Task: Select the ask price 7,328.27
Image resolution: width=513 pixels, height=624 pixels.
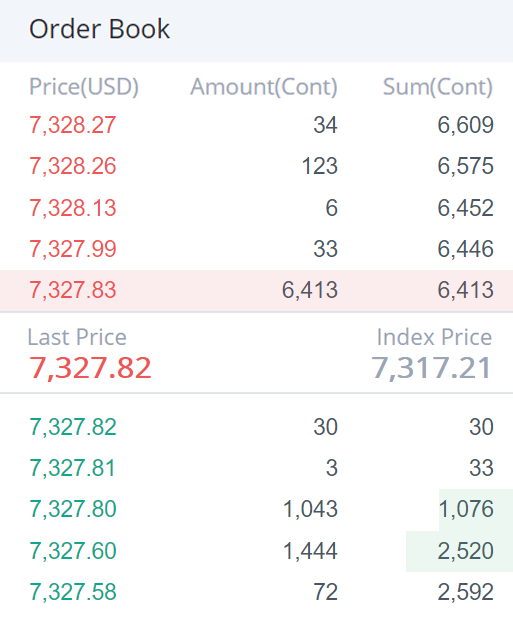Action: 72,125
